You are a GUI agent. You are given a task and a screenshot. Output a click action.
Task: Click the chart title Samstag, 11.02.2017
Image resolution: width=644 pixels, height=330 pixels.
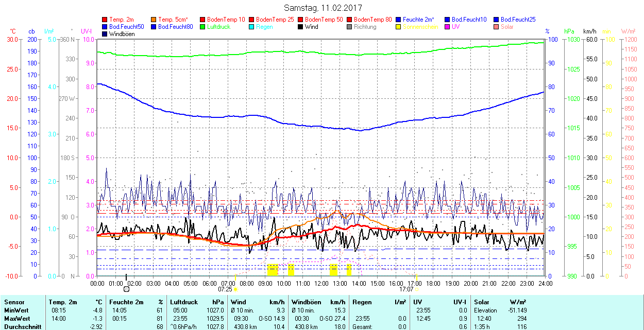(323, 8)
